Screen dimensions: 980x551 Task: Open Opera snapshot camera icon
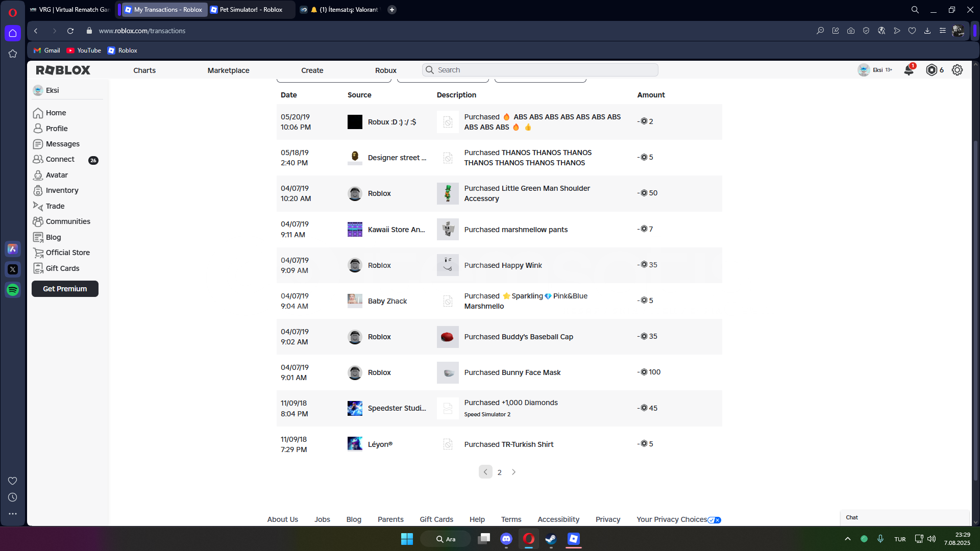(x=851, y=31)
